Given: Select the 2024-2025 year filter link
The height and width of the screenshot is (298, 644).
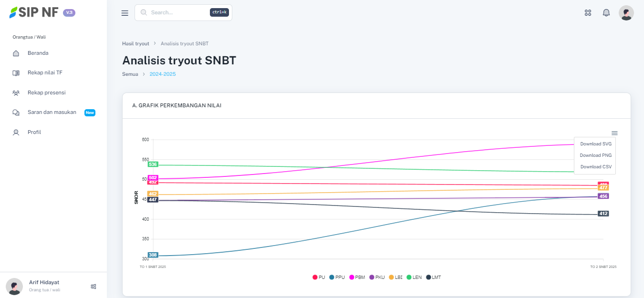Looking at the screenshot, I should click(x=162, y=74).
